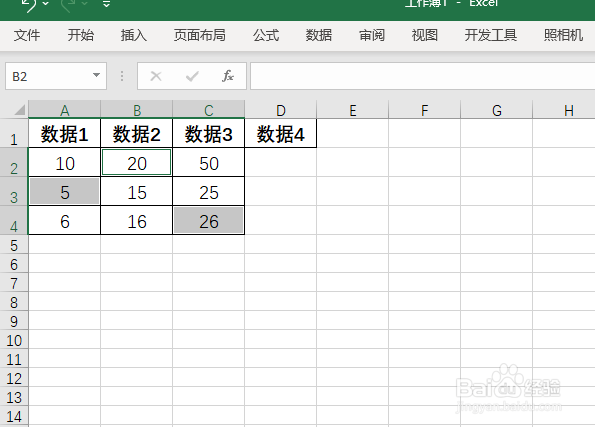The image size is (595, 427).
Task: Select cell with value 16
Action: click(x=137, y=221)
